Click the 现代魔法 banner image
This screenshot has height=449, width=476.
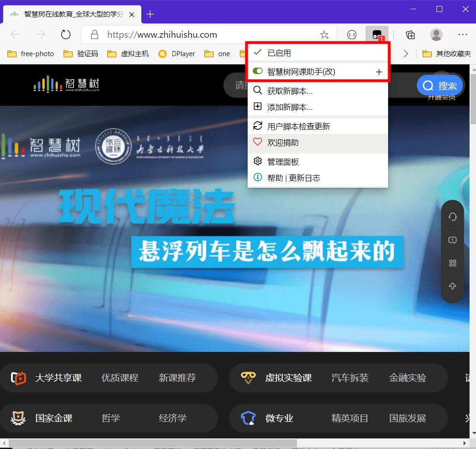235,229
